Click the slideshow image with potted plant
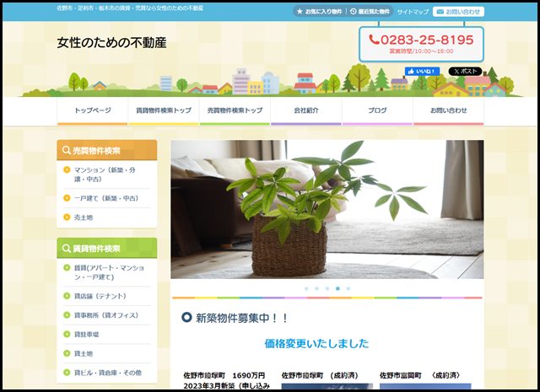540x392 pixels. click(327, 209)
